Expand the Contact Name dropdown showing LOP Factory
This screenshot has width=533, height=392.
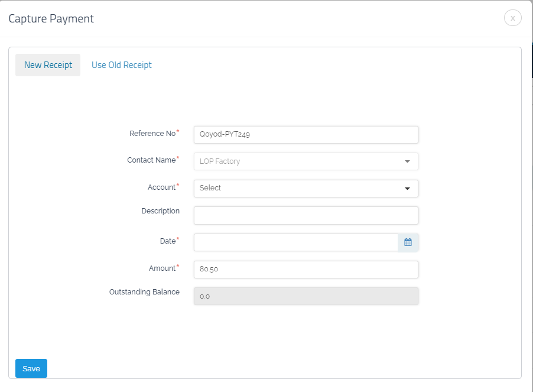click(305, 161)
